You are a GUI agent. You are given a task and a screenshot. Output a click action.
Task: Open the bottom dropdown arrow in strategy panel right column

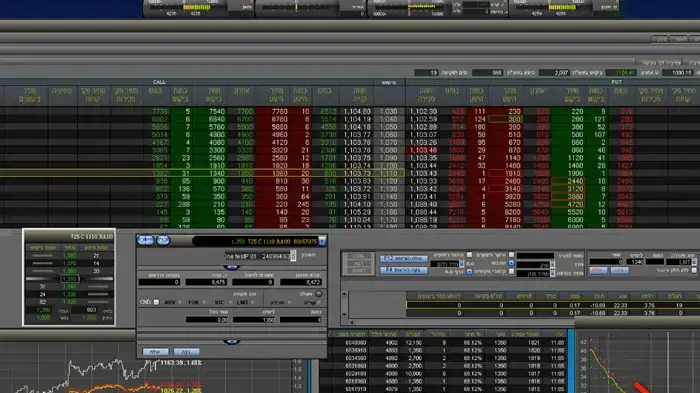point(552,273)
